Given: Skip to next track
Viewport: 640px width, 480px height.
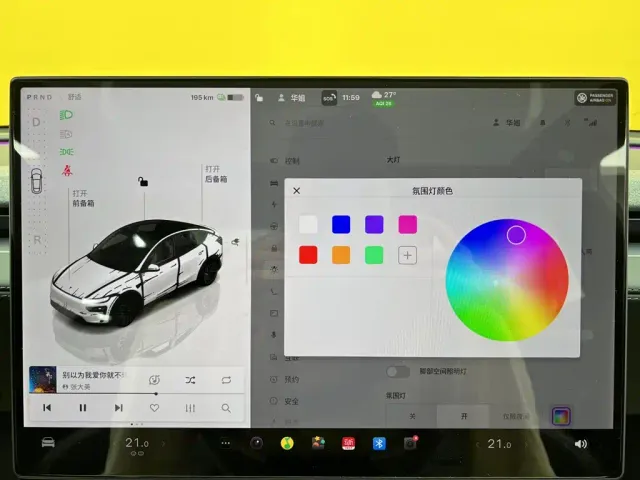Looking at the screenshot, I should [x=118, y=408].
